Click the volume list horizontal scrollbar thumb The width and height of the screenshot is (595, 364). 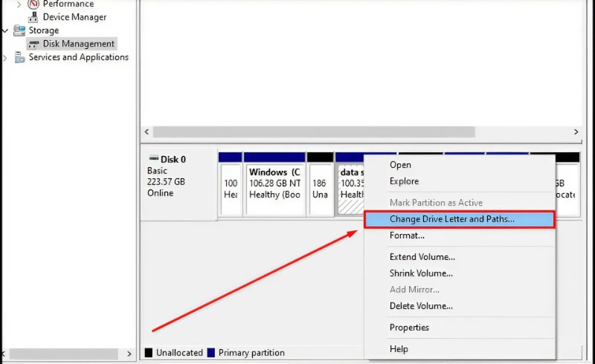click(314, 132)
